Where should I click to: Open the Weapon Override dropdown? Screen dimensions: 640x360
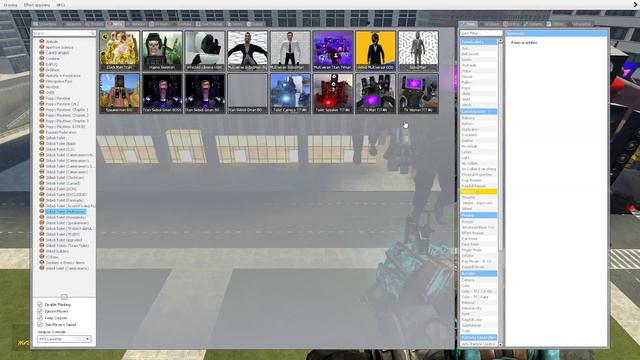coord(64,339)
